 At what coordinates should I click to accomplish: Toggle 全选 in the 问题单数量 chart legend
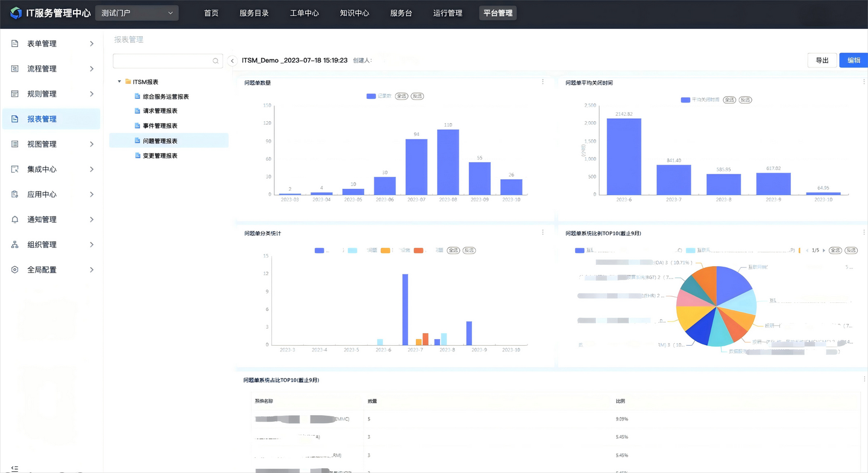click(401, 96)
